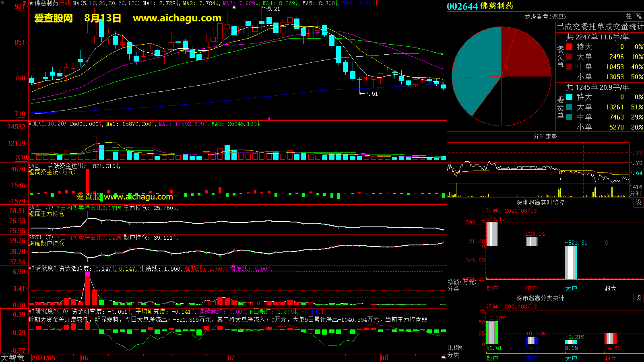The height and width of the screenshot is (362, 644).
Task: Click the lock icon at bottom of chart
Action: pos(443,357)
